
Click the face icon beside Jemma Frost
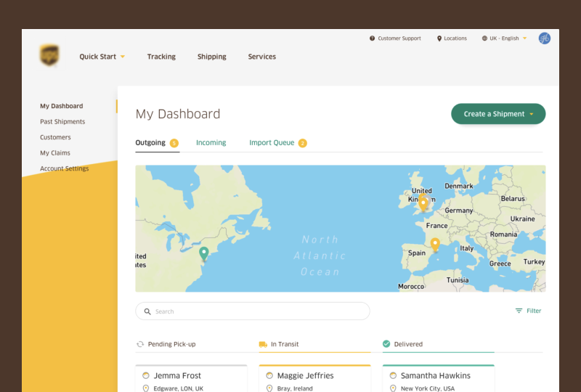click(x=146, y=375)
